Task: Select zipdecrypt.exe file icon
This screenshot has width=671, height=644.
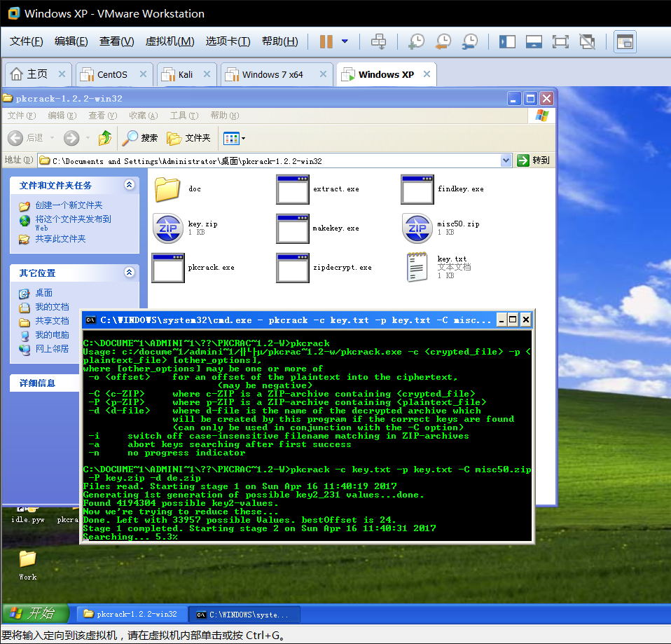Action: [x=293, y=268]
